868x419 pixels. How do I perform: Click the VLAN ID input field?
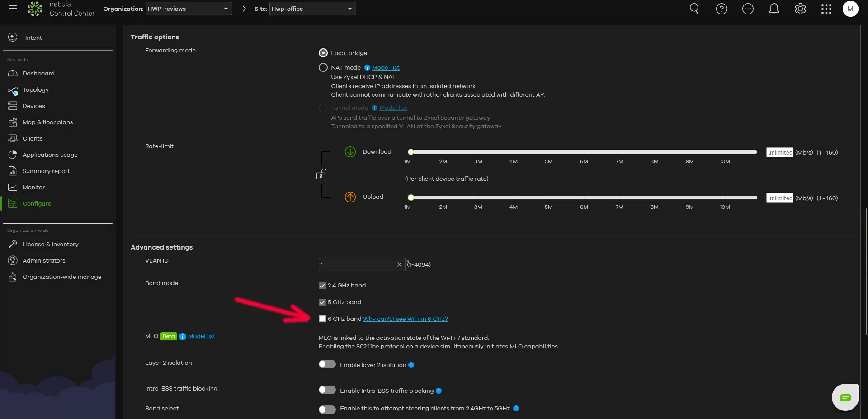357,264
